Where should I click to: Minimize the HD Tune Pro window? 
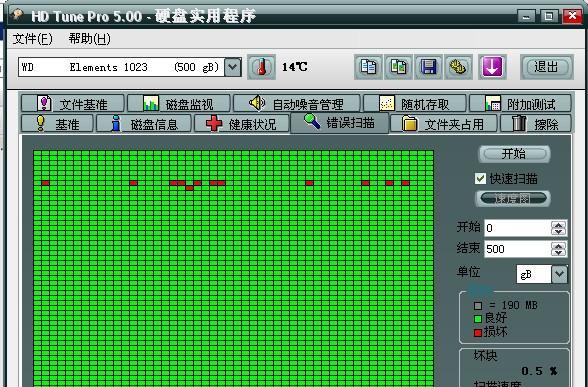(526, 16)
